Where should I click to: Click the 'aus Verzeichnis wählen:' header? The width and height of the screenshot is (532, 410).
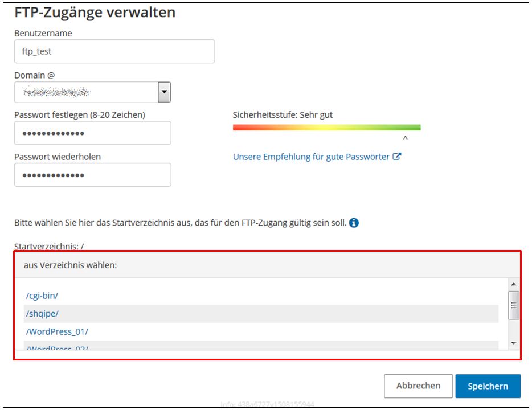coord(70,265)
